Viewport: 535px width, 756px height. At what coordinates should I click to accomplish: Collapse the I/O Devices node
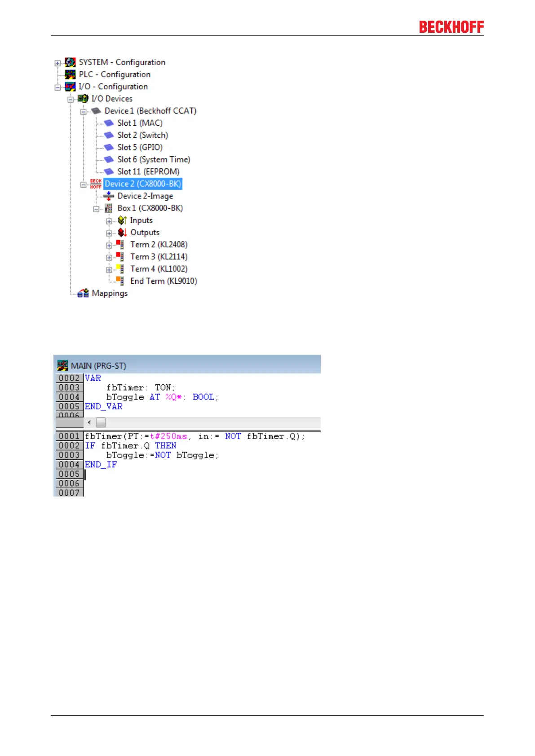pos(71,99)
